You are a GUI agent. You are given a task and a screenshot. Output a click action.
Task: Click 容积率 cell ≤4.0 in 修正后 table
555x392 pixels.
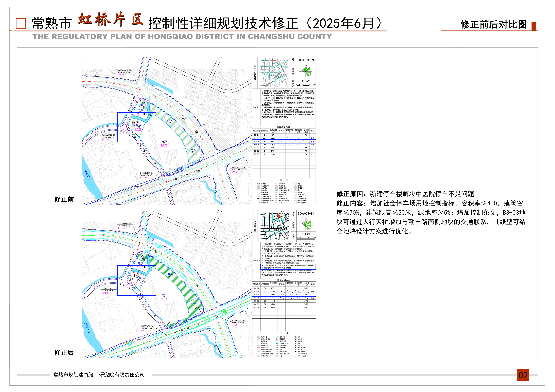coord(282,295)
